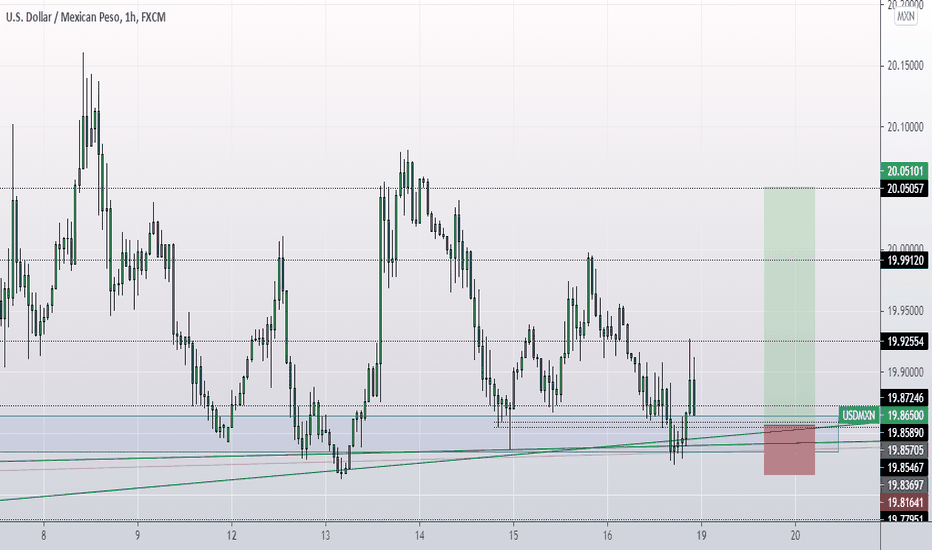Click date label 15 on time axis
The height and width of the screenshot is (550, 932).
point(513,536)
